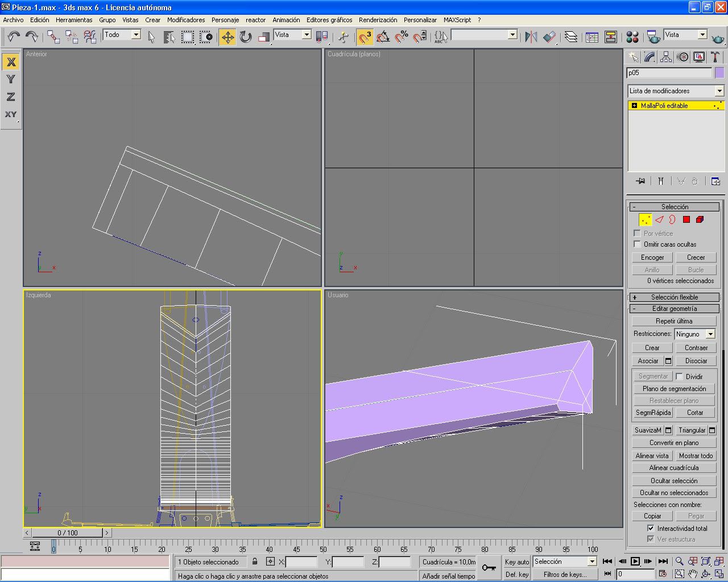Click the 'Crecer' selection button

pos(696,257)
